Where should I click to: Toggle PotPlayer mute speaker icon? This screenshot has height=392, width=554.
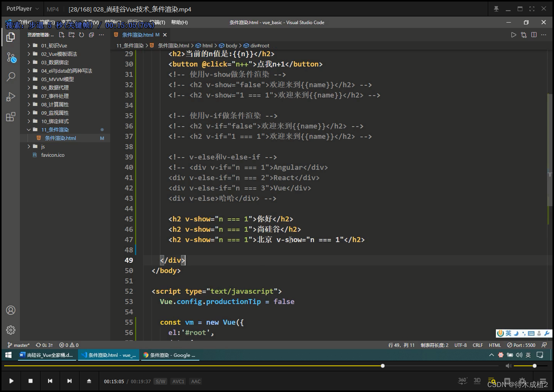click(508, 366)
